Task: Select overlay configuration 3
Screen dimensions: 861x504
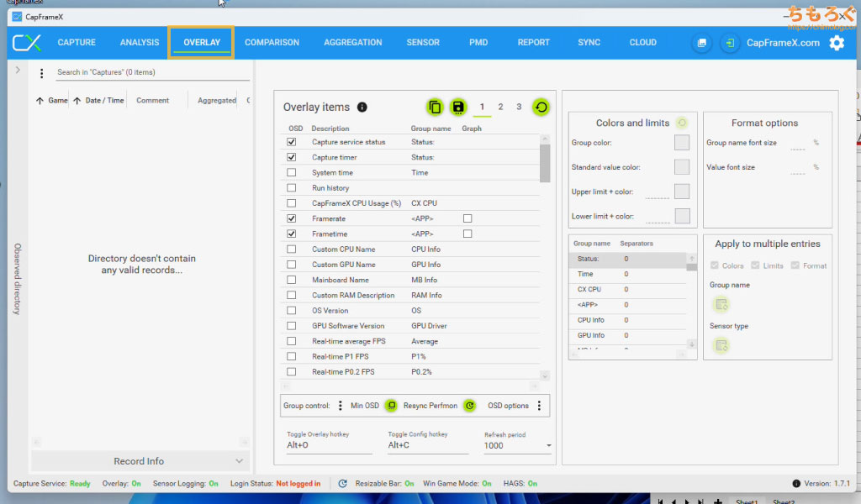Action: (x=518, y=107)
